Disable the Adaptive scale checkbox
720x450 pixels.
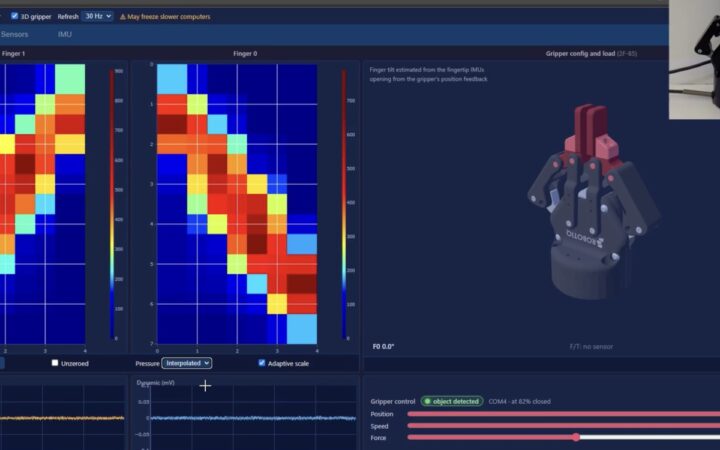tap(262, 363)
